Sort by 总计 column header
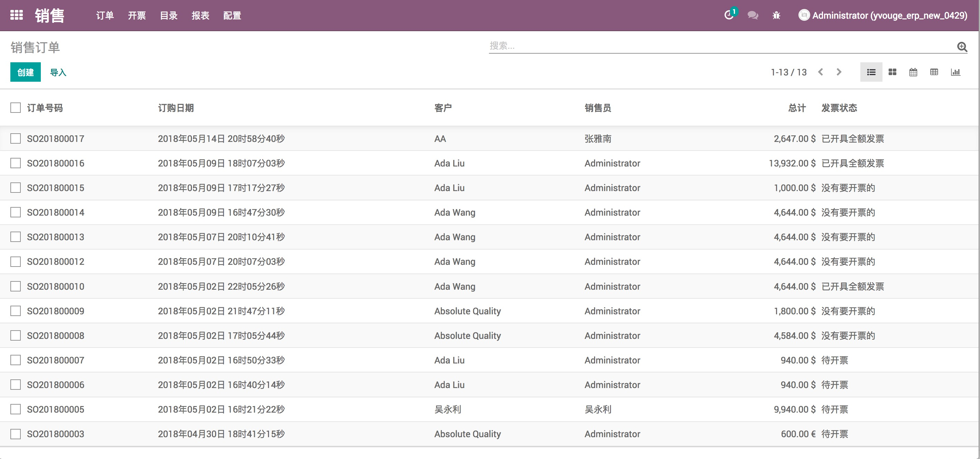The height and width of the screenshot is (459, 980). pyautogui.click(x=797, y=108)
